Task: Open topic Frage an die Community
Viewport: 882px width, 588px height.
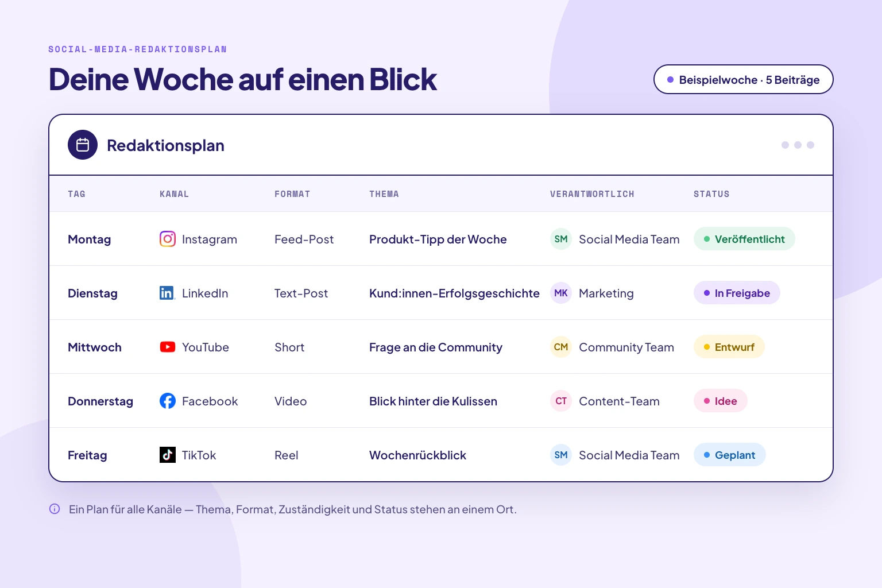Action: point(436,347)
